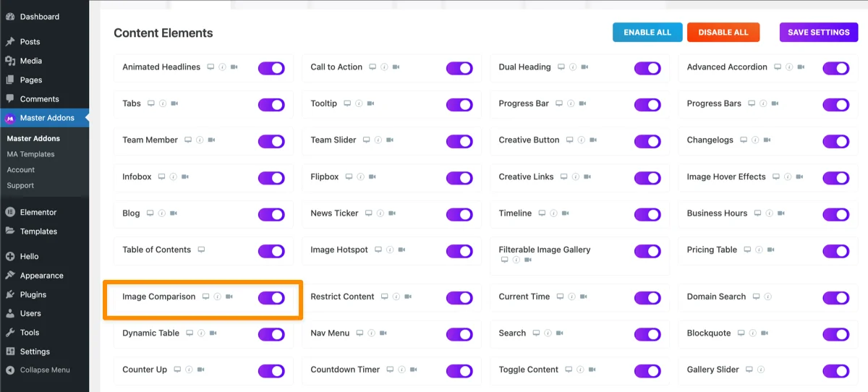Click info icon for Domain Search

(768, 297)
